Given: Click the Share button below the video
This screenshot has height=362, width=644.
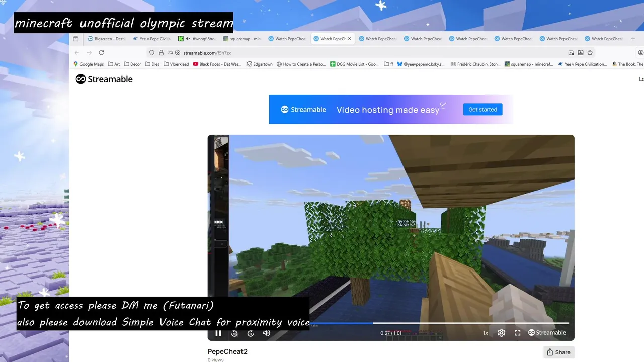Looking at the screenshot, I should click(x=558, y=352).
